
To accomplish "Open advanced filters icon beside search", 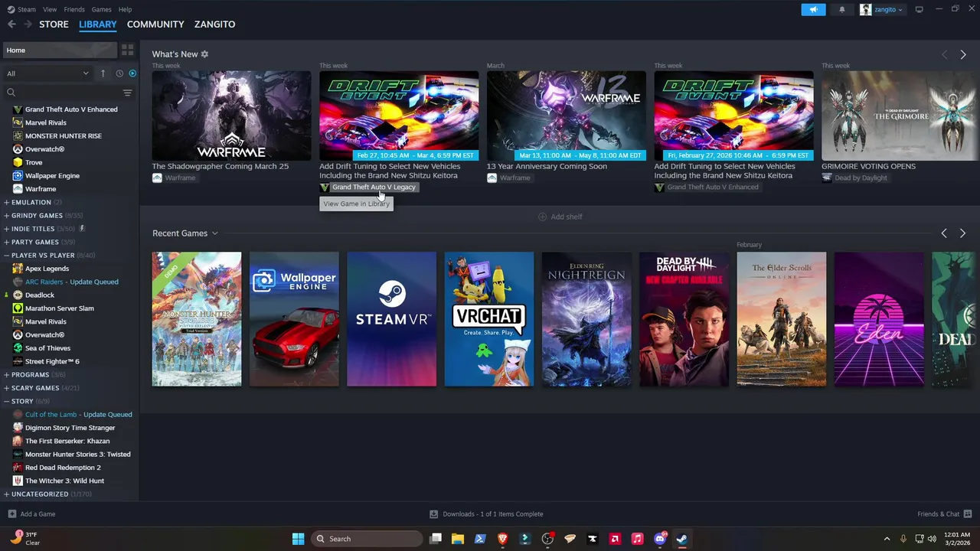I will coord(128,93).
